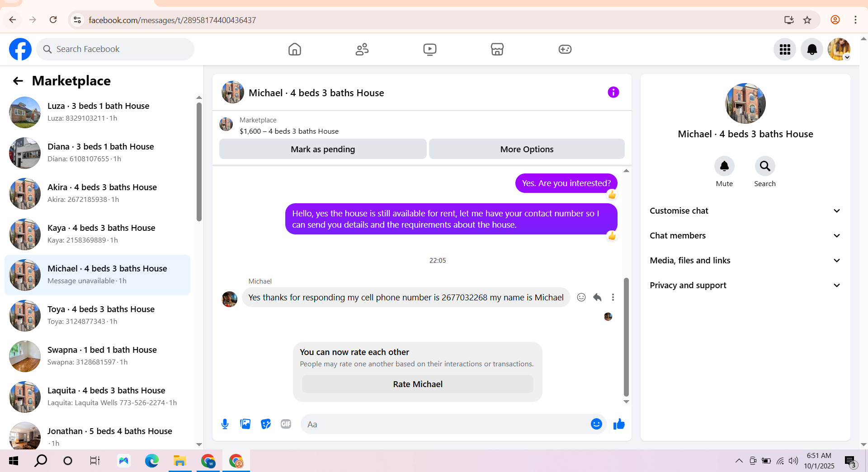
Task: Click the Aa message input box
Action: click(445, 424)
